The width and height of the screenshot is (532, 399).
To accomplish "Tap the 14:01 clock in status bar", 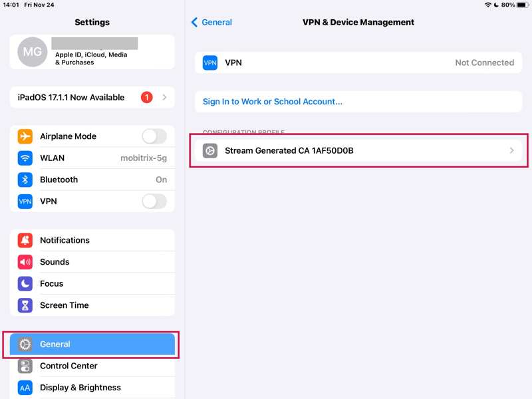I will (11, 5).
